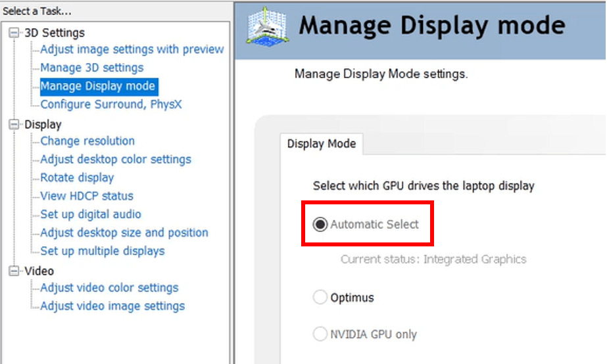The height and width of the screenshot is (364, 607).
Task: Open Adjust desktop size and position
Action: (124, 233)
